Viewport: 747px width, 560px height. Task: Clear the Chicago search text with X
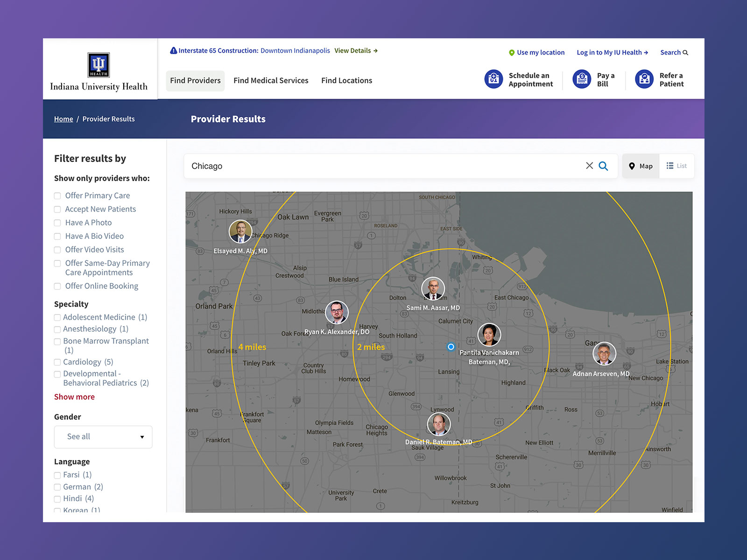tap(589, 166)
